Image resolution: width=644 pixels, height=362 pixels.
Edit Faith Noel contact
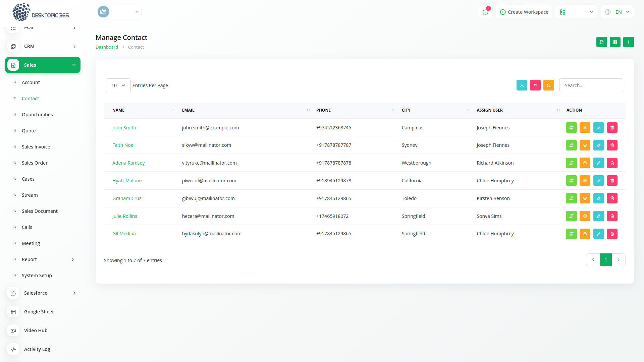[x=599, y=145]
